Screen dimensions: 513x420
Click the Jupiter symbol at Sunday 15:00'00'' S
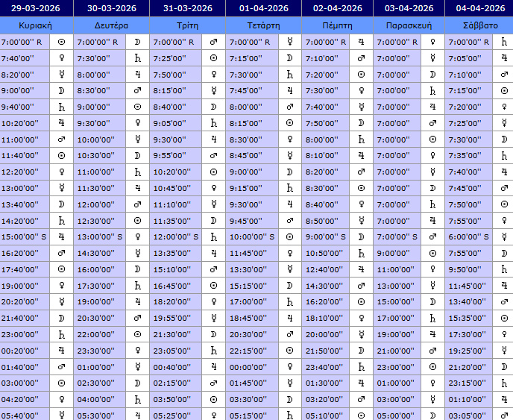click(61, 237)
